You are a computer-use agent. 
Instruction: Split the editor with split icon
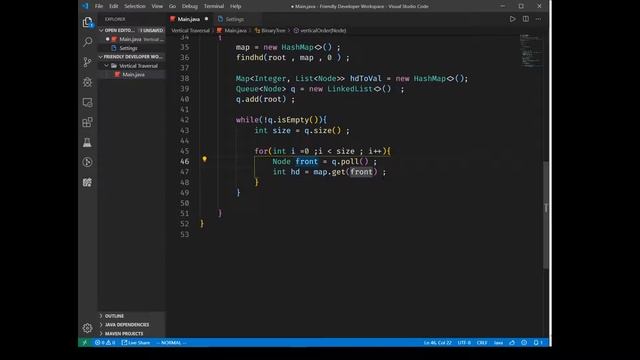(x=526, y=19)
